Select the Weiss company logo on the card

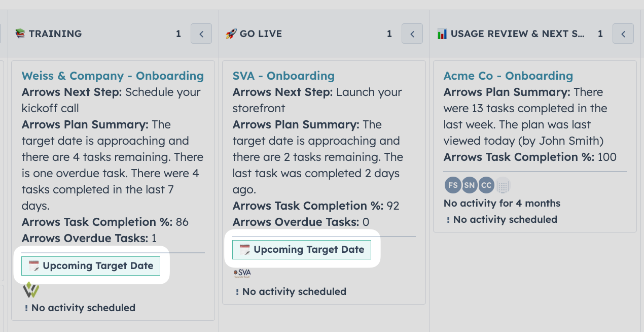tap(30, 290)
